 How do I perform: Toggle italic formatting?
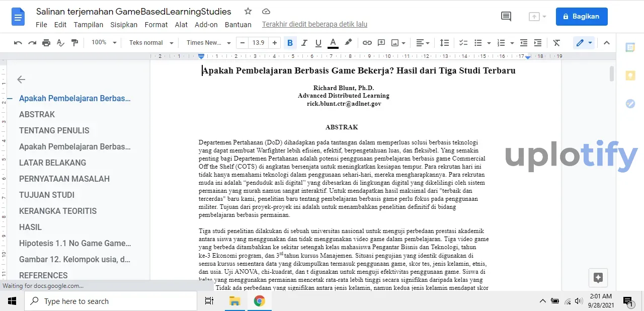pyautogui.click(x=304, y=43)
